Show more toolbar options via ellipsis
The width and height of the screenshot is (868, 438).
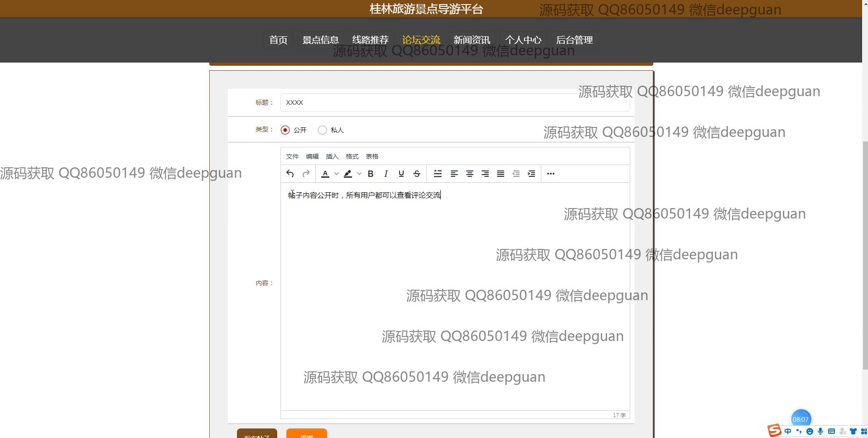tap(551, 174)
